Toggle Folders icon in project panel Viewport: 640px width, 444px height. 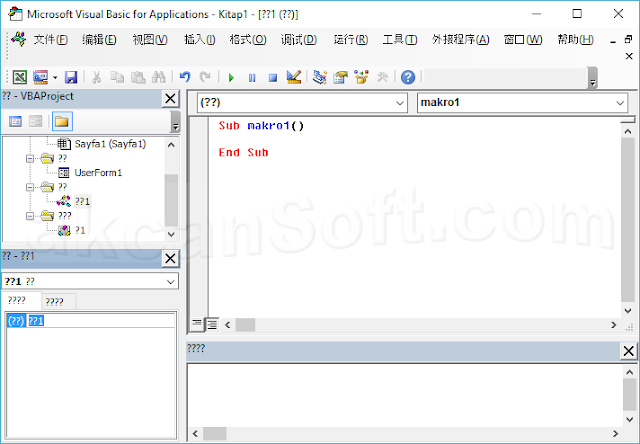point(62,121)
